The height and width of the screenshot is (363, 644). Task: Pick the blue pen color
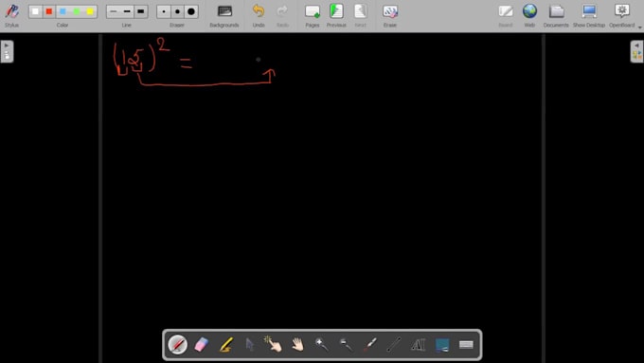[63, 11]
